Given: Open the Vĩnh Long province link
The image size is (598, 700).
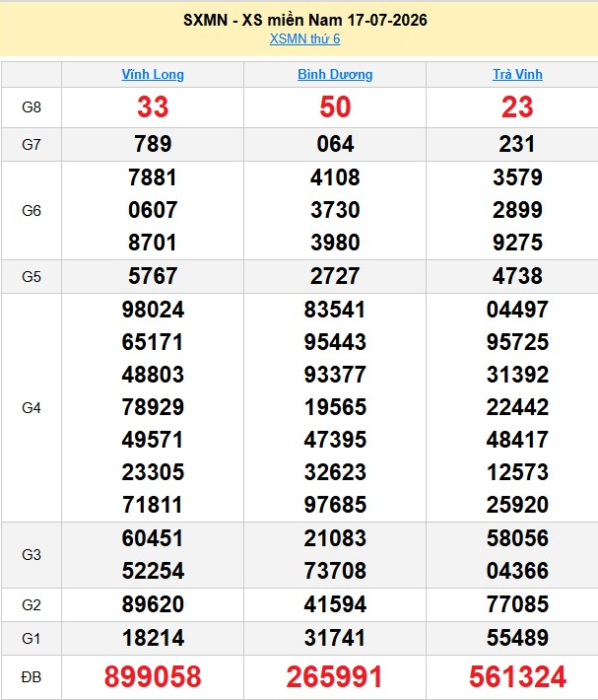Looking at the screenshot, I should coord(153,74).
